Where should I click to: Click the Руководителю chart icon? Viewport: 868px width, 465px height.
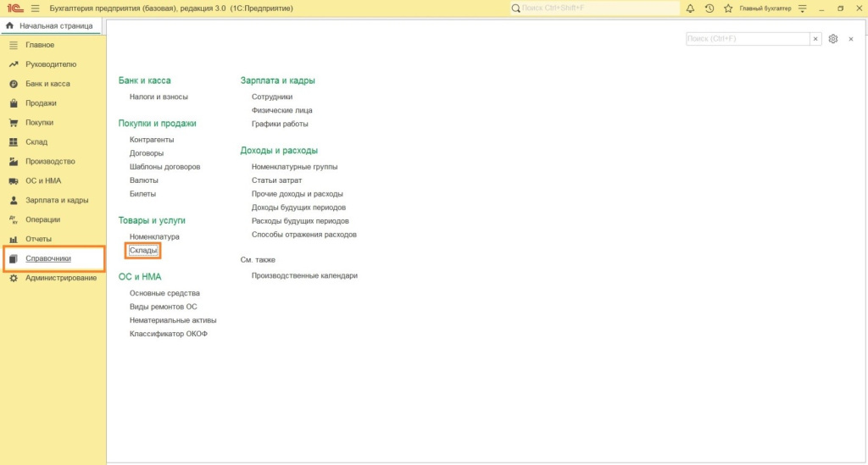14,64
